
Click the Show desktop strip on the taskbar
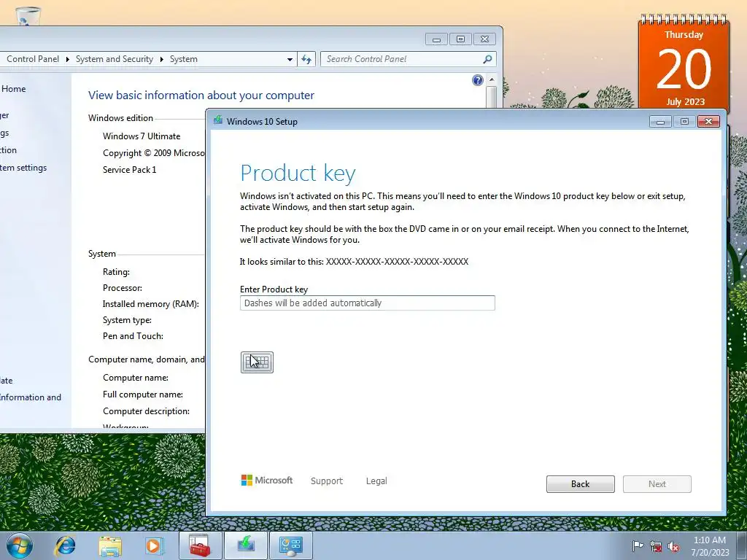coord(741,545)
